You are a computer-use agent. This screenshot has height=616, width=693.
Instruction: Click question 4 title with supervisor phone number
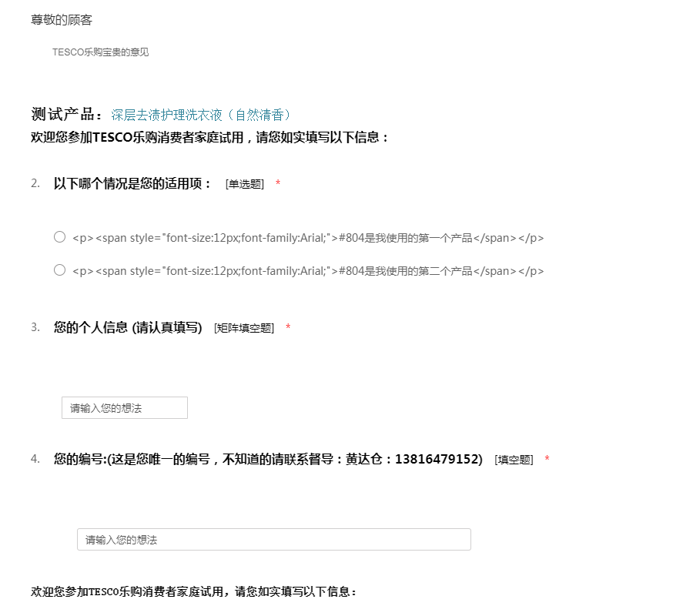[268, 459]
